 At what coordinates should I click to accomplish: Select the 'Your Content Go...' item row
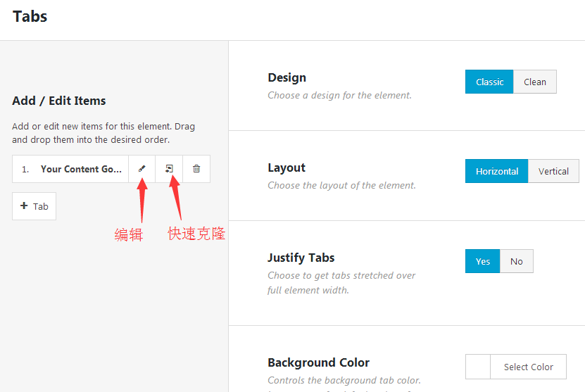pos(70,169)
